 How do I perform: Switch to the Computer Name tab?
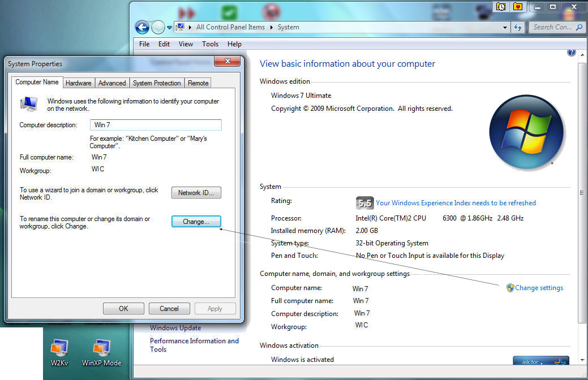click(x=37, y=82)
